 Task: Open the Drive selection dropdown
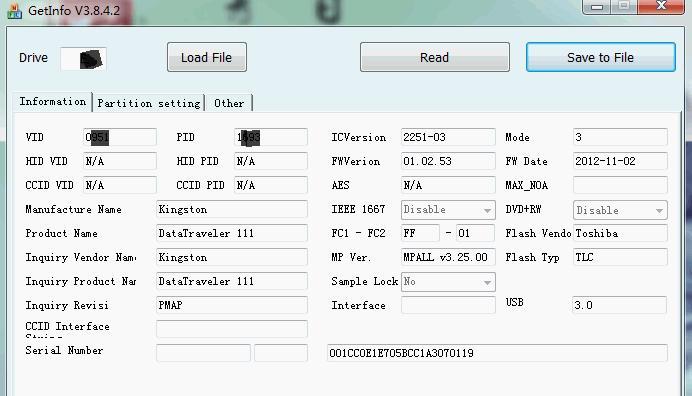click(84, 58)
